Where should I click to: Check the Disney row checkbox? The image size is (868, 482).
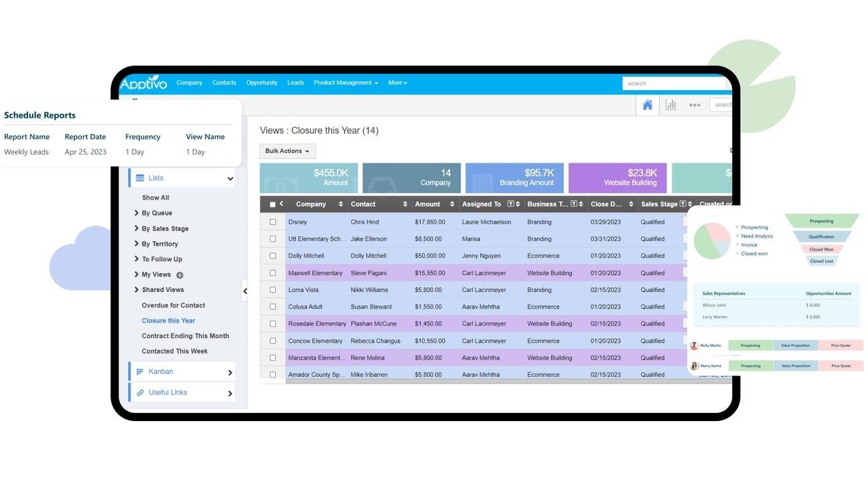pos(273,222)
